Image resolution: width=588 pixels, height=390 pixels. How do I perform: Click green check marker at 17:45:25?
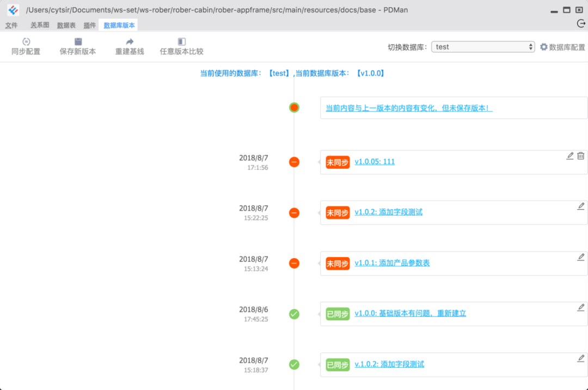coord(294,314)
